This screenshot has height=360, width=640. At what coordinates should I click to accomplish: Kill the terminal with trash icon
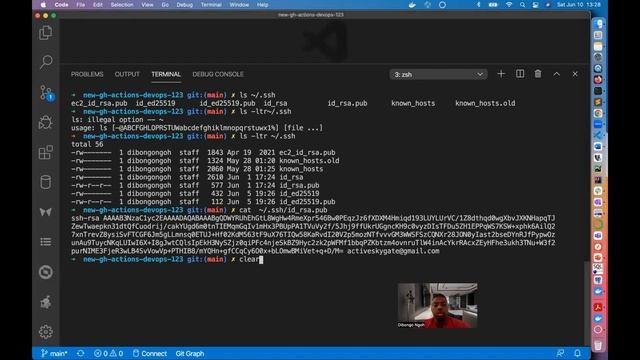538,74
